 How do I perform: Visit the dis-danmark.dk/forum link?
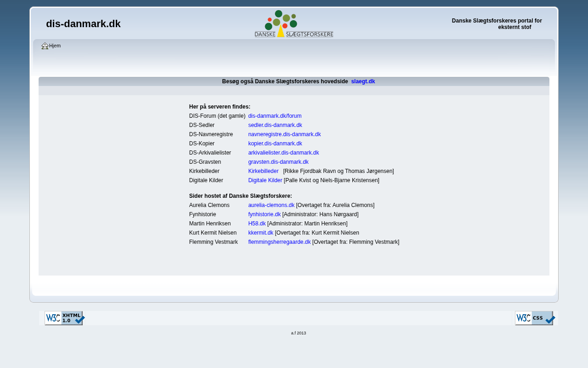(x=275, y=116)
